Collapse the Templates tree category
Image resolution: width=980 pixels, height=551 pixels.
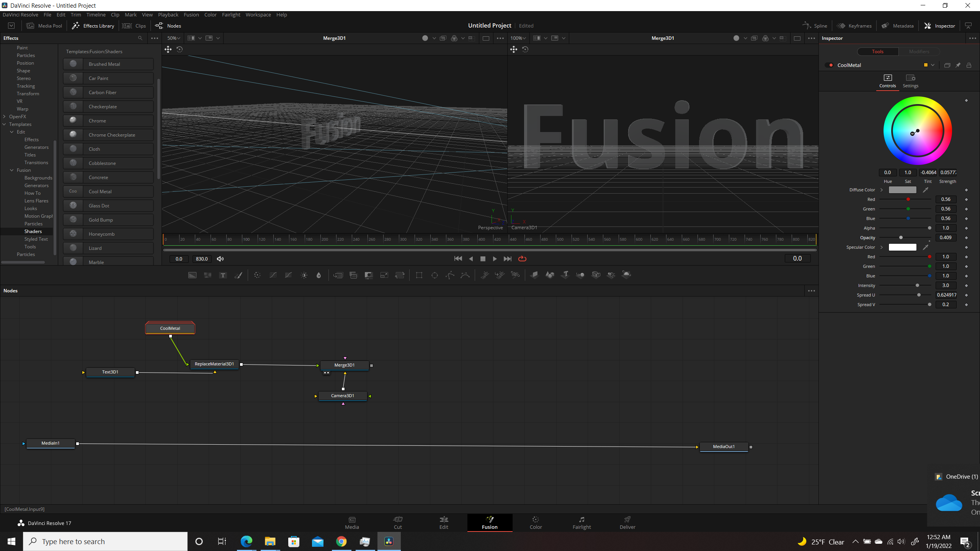coord(4,124)
